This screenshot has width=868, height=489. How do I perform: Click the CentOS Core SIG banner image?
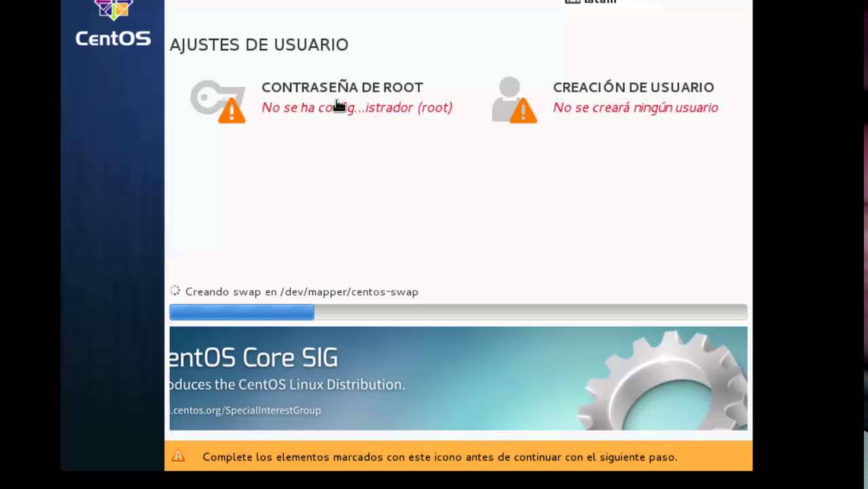(458, 378)
